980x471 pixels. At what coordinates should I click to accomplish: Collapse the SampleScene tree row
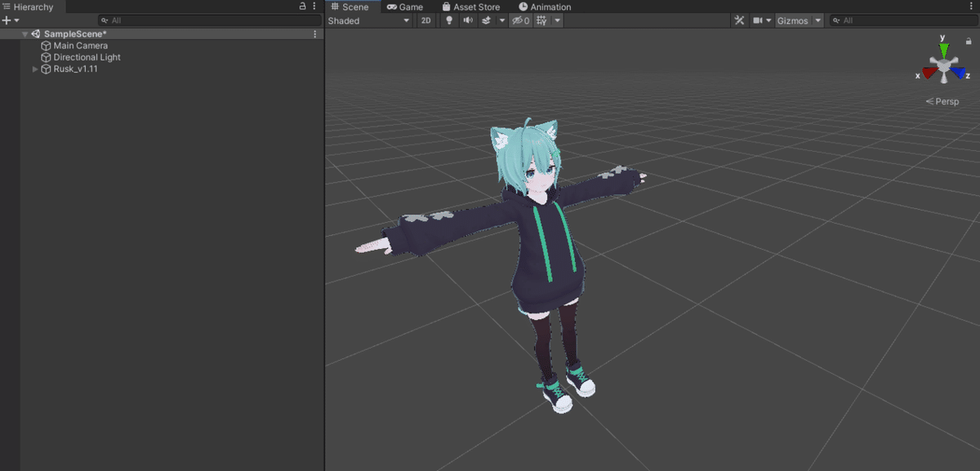[x=25, y=34]
